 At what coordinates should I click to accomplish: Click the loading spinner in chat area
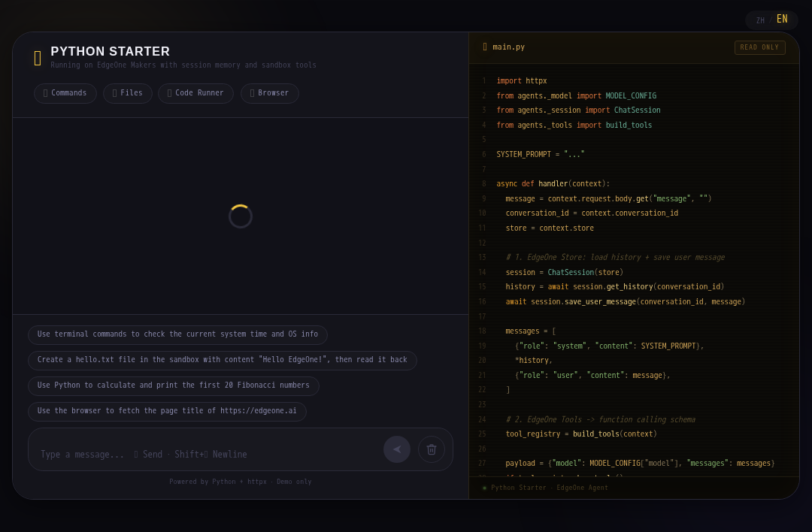point(241,216)
